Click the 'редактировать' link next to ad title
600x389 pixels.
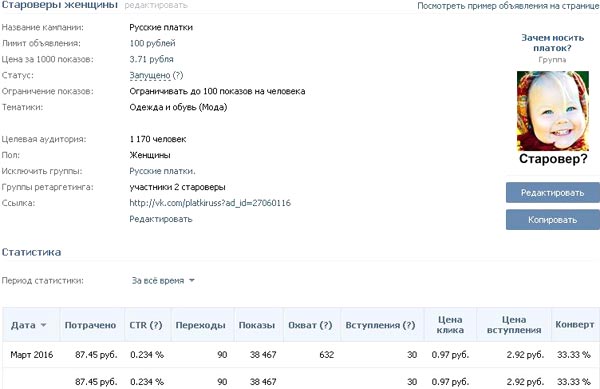(x=156, y=5)
